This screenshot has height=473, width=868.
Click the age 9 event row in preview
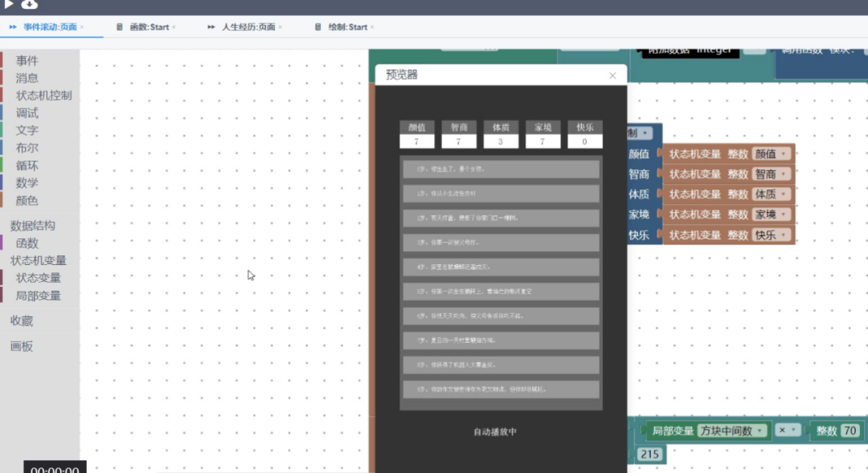[x=501, y=389]
